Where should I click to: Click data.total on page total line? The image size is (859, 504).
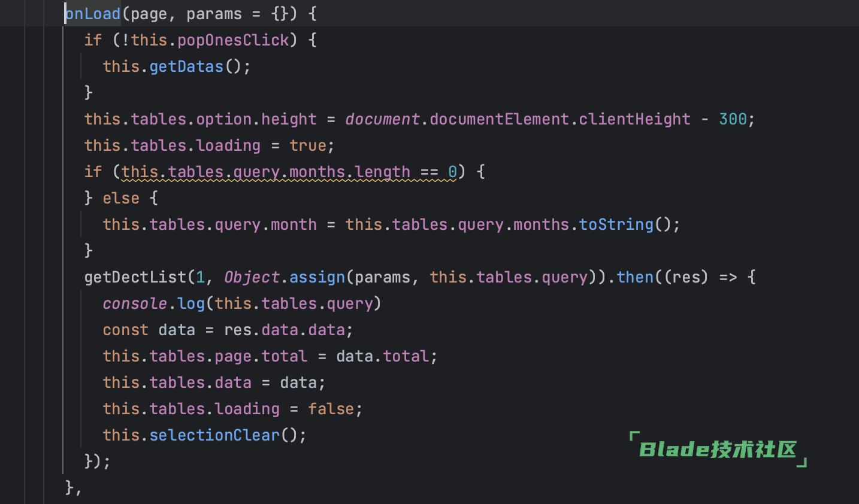382,356
